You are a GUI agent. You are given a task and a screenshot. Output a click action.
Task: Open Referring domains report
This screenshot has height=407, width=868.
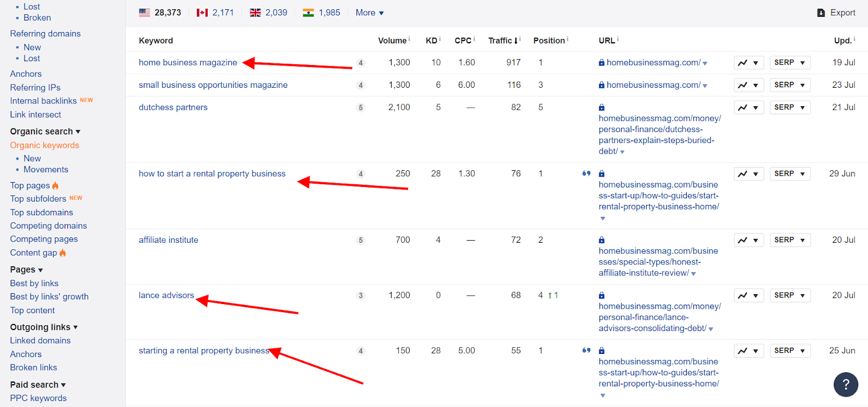(x=45, y=34)
